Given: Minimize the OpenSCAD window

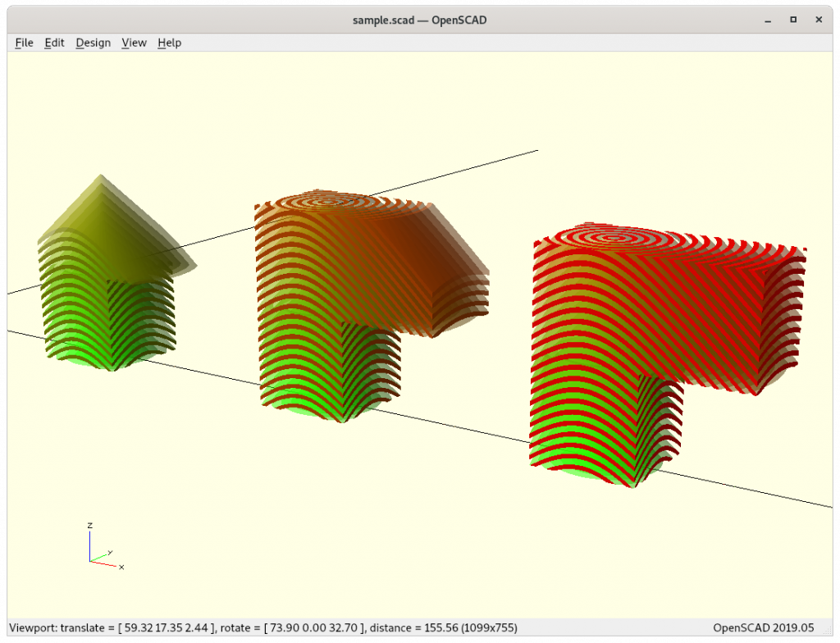Looking at the screenshot, I should 768,21.
